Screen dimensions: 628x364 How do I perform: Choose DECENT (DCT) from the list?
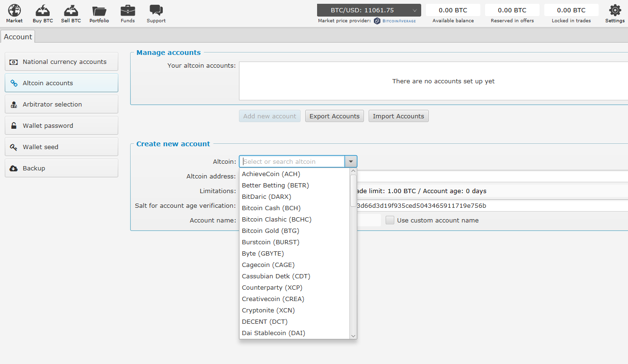point(294,322)
